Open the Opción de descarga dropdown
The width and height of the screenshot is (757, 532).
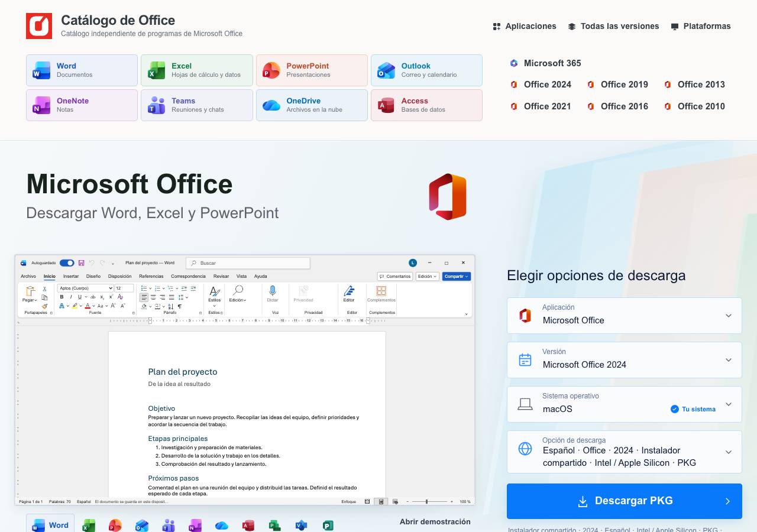[x=625, y=452]
